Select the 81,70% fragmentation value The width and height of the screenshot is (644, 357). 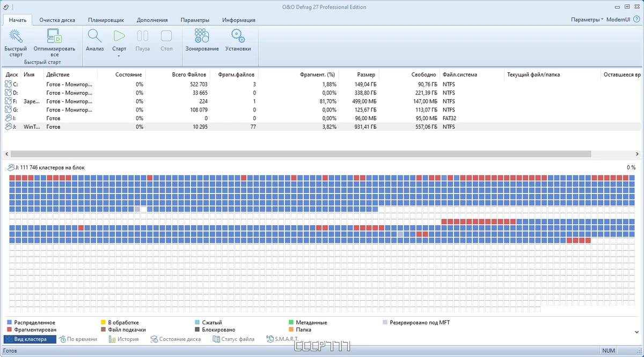[x=327, y=101]
